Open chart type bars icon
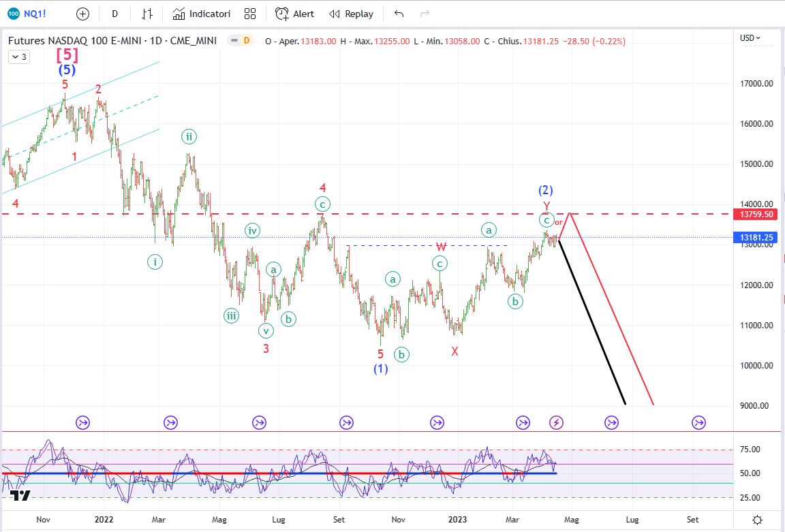 [x=147, y=14]
